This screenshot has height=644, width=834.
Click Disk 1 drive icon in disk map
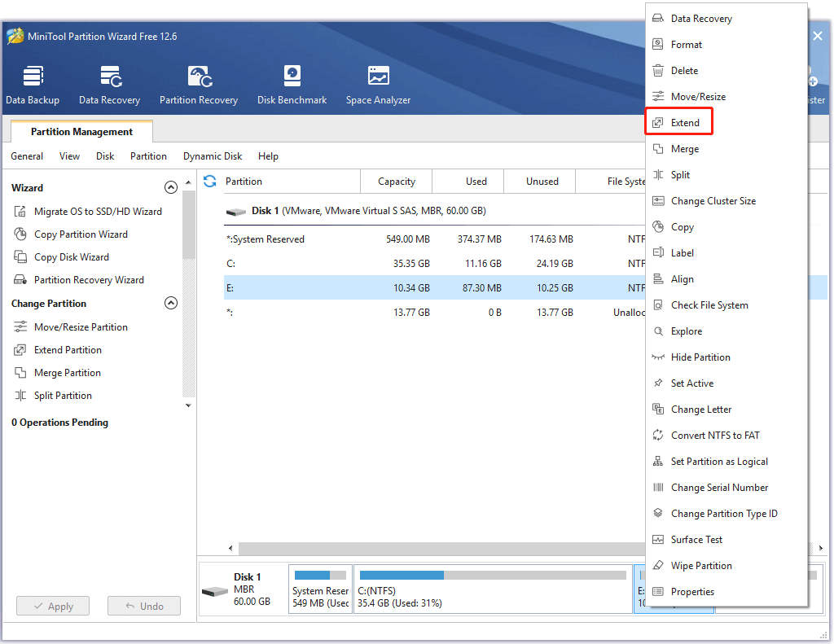[x=215, y=591]
